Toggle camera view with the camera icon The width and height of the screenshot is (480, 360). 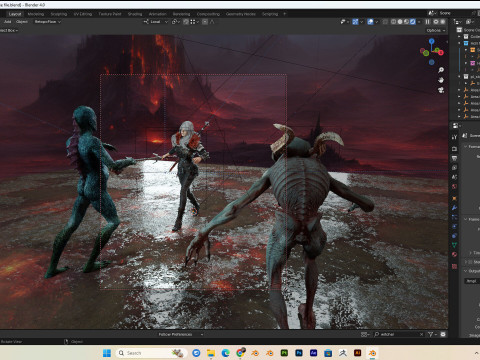tap(441, 90)
